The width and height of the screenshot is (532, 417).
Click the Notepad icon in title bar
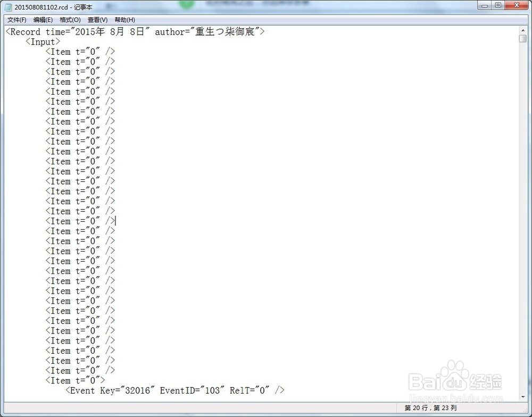coord(9,7)
